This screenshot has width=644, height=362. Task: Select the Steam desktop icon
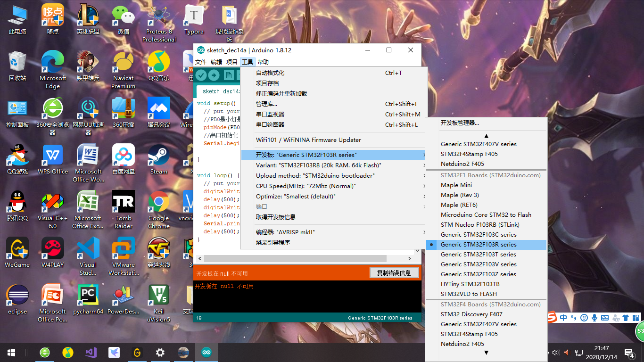coord(159,160)
